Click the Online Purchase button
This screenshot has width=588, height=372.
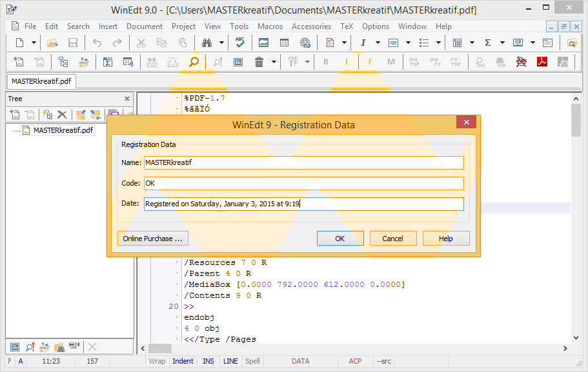(x=152, y=239)
